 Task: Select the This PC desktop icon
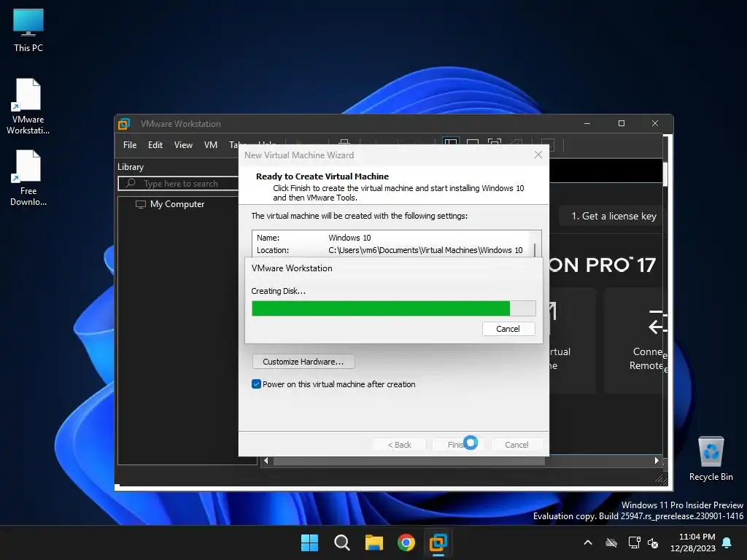coord(28,30)
